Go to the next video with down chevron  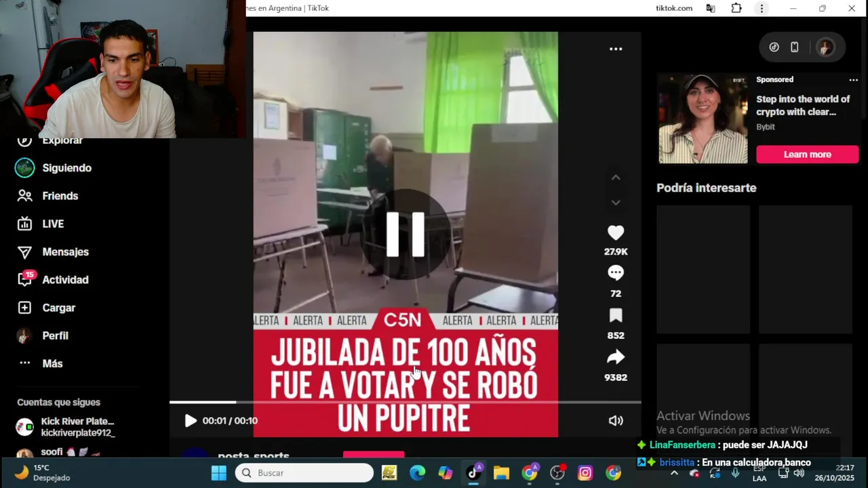(616, 203)
